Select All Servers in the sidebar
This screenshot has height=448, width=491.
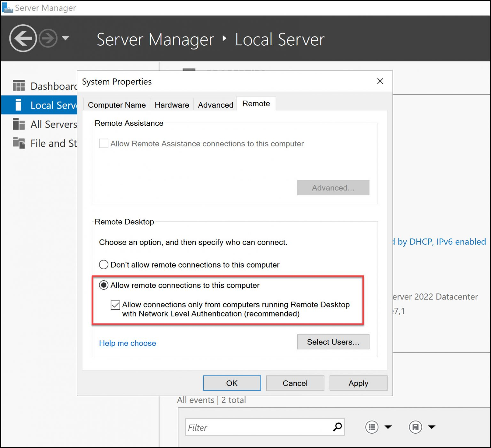point(54,124)
